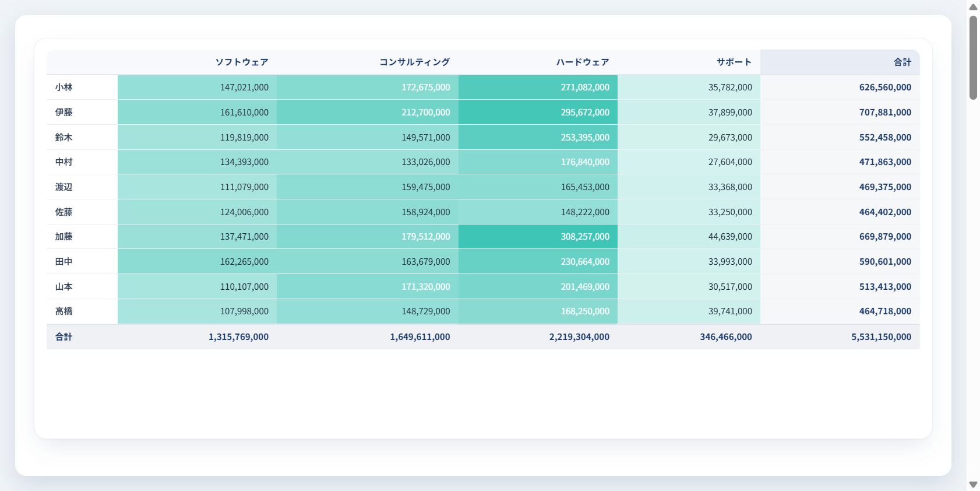This screenshot has width=980, height=491.
Task: Click the vertical scrollbar thumb
Action: tap(973, 58)
